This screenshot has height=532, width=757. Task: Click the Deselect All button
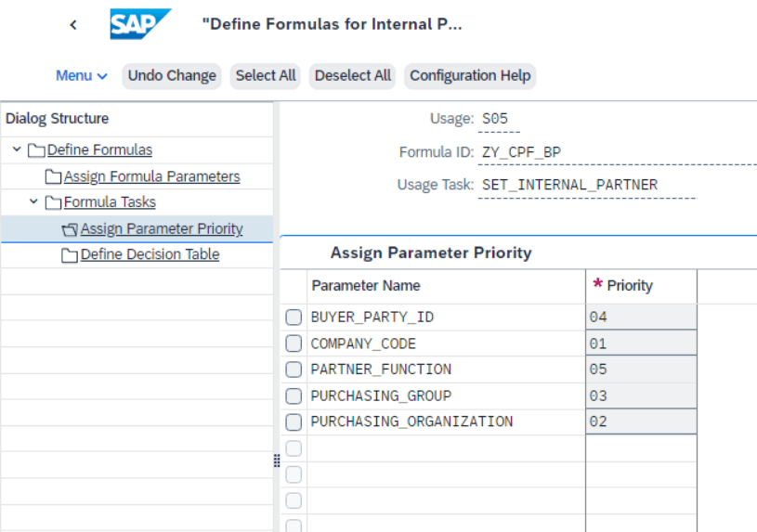(x=353, y=76)
